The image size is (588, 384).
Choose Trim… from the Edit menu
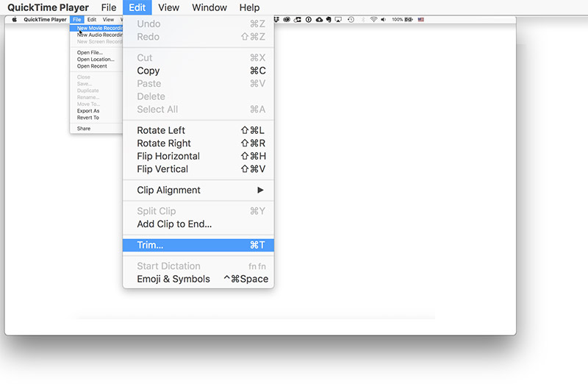198,245
